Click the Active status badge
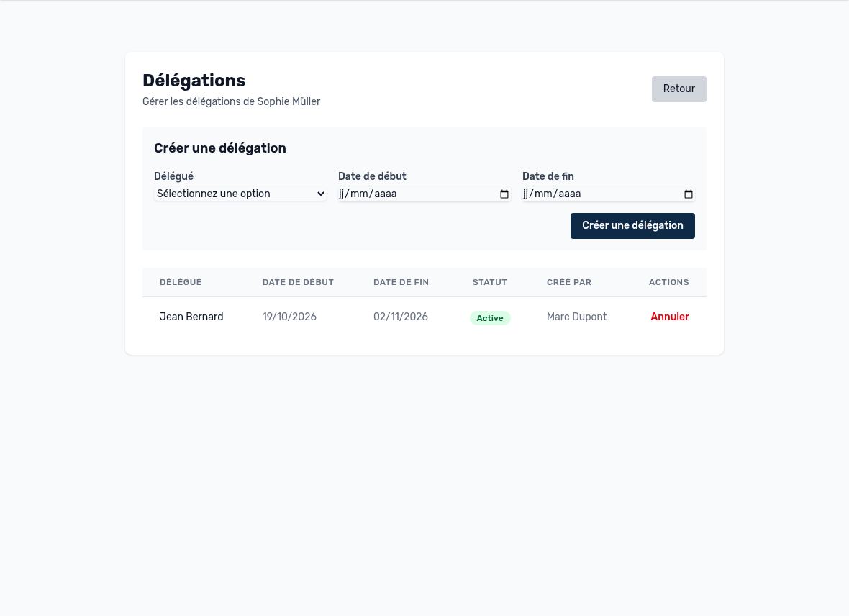 click(489, 318)
